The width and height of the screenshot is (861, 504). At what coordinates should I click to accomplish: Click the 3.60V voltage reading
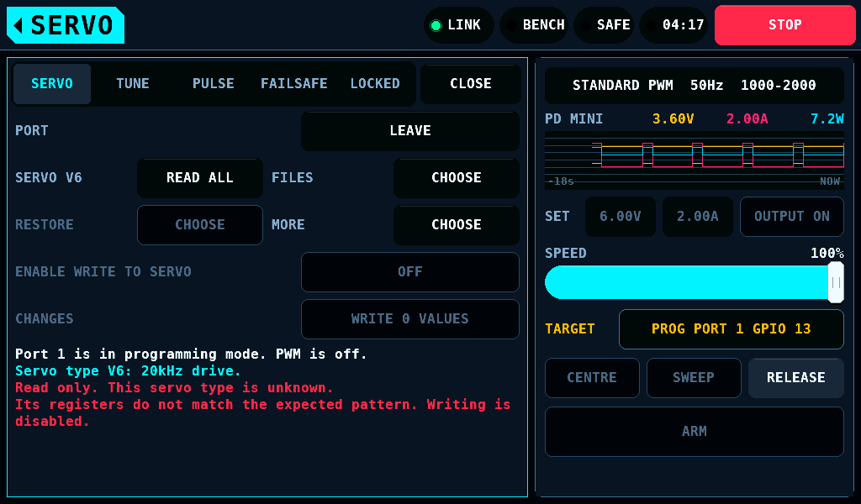(673, 119)
